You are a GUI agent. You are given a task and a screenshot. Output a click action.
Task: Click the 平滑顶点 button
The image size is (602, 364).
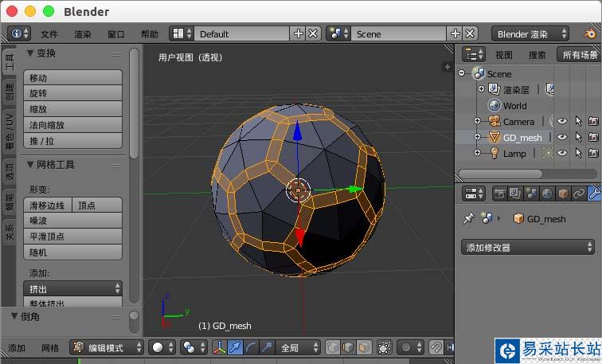click(x=73, y=236)
